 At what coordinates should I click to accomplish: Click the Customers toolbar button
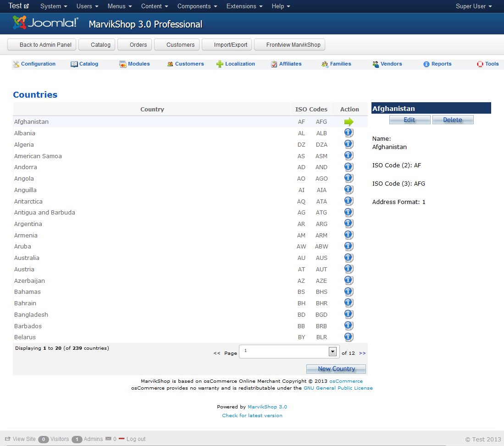point(177,44)
